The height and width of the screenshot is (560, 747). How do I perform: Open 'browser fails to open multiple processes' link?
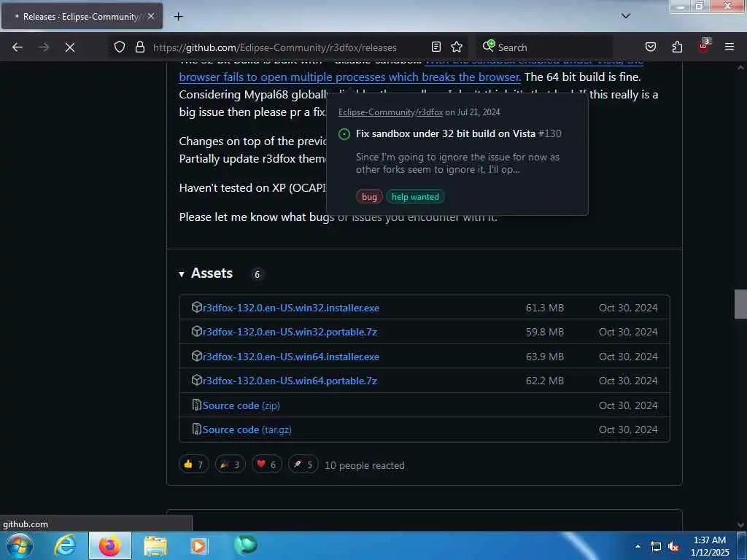point(349,77)
